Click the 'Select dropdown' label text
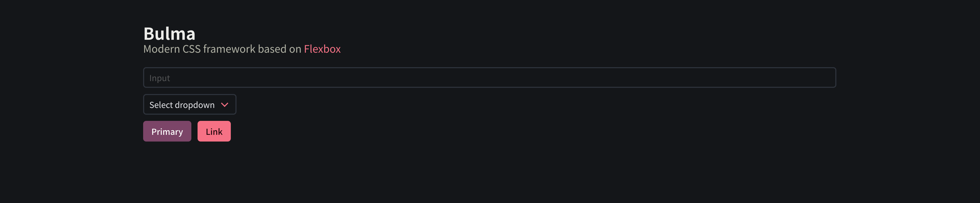The image size is (980, 203). point(182,105)
